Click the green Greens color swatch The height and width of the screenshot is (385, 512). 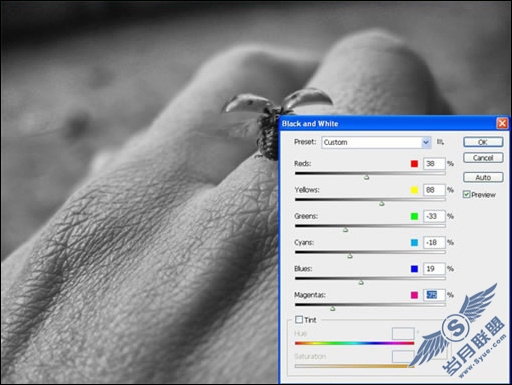coord(414,216)
